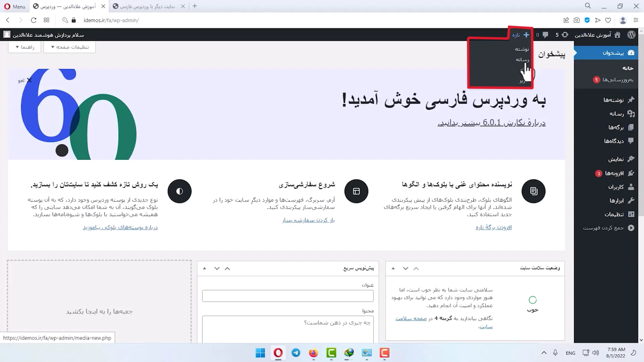
Task: Dismiss the welcome panel with لغو
Action: [25, 80]
